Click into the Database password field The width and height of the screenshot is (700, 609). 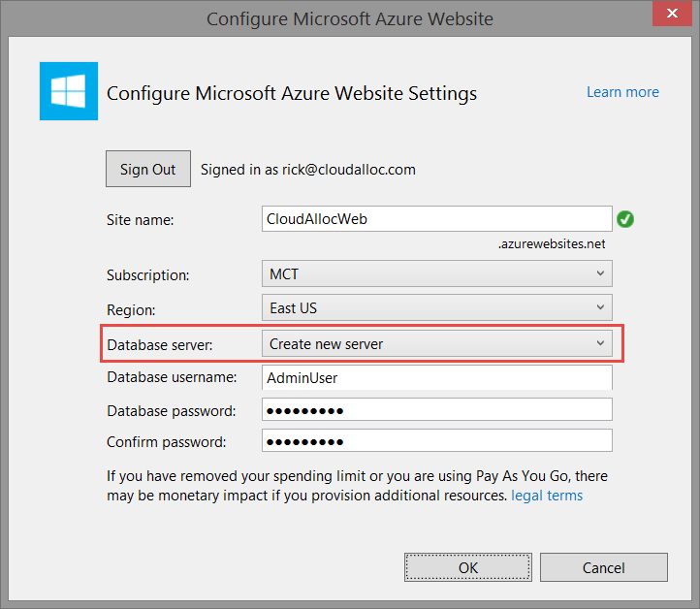[x=436, y=410]
